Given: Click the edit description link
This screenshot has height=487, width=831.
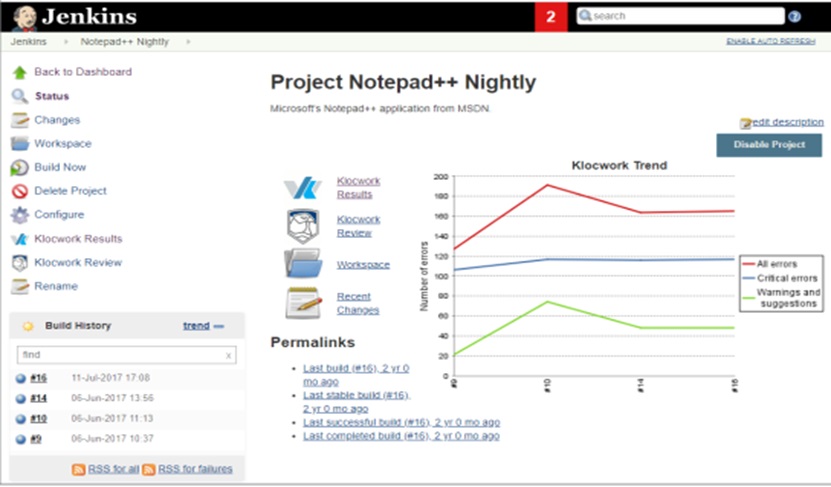Looking at the screenshot, I should pyautogui.click(x=788, y=122).
